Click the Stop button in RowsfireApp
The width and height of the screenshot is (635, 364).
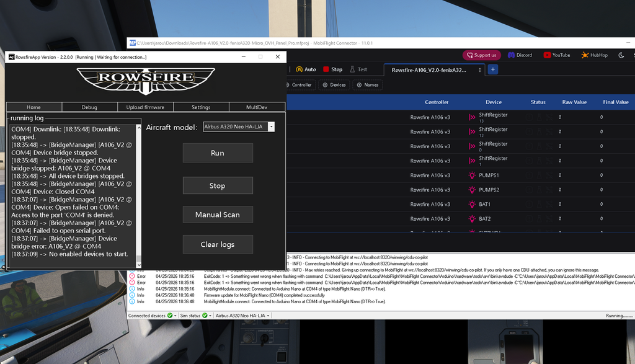218,186
